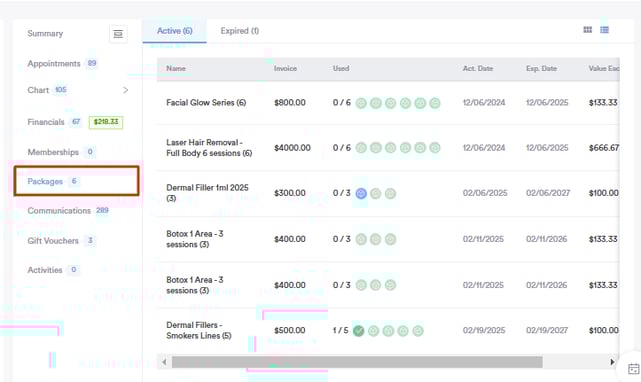Screen dimensions: 641x382
Task: Click the sidebar collapse icon beside Summary
Action: [x=118, y=34]
